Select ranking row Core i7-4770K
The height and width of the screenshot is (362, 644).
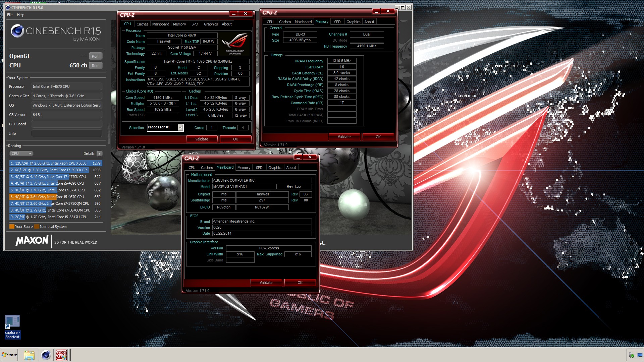pos(56,177)
